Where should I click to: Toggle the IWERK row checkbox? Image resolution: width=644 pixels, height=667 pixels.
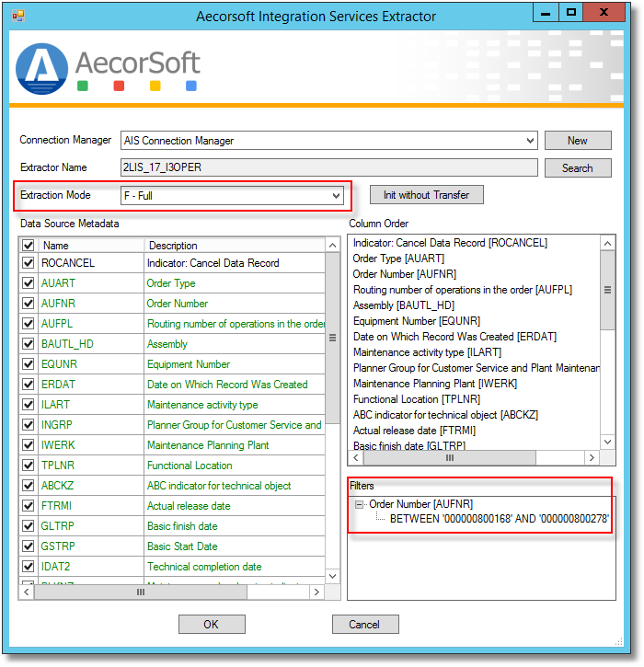(x=29, y=445)
